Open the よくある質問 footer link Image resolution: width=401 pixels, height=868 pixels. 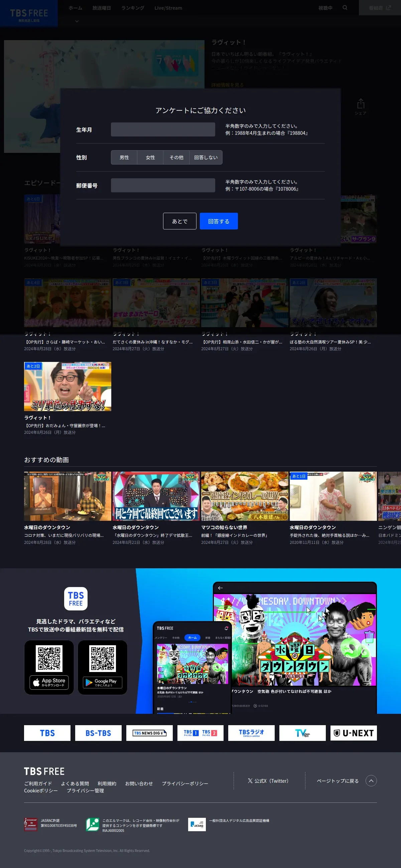(75, 783)
